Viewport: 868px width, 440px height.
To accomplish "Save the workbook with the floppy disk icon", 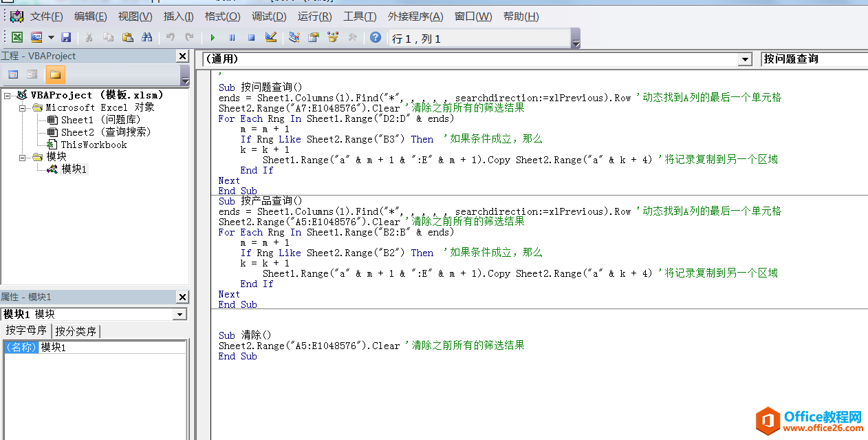I will click(x=66, y=37).
